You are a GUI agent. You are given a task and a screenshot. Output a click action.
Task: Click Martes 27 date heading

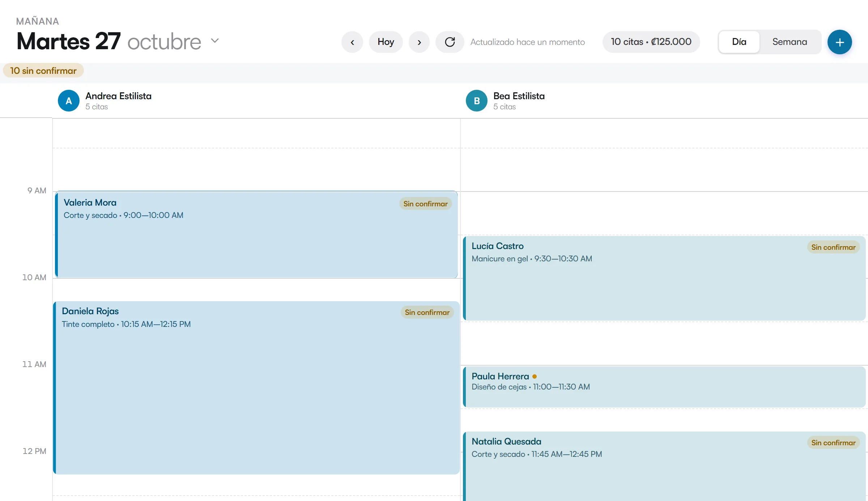(x=69, y=41)
